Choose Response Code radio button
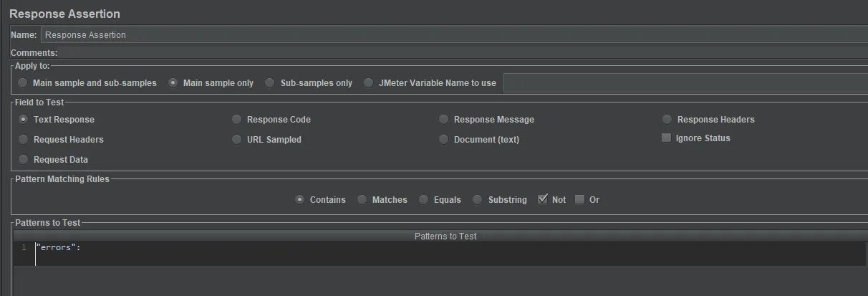This screenshot has width=868, height=296. point(237,120)
